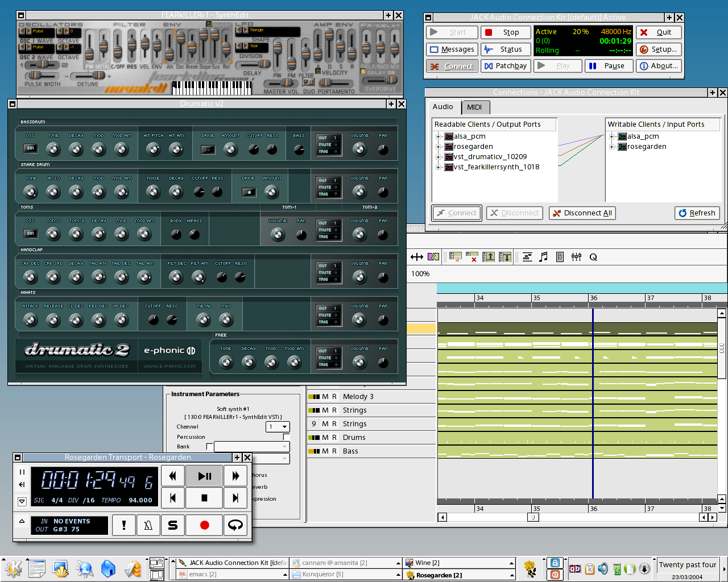Open Patchbay in the JACK window
Viewport: 728px width, 582px height.
pos(506,66)
